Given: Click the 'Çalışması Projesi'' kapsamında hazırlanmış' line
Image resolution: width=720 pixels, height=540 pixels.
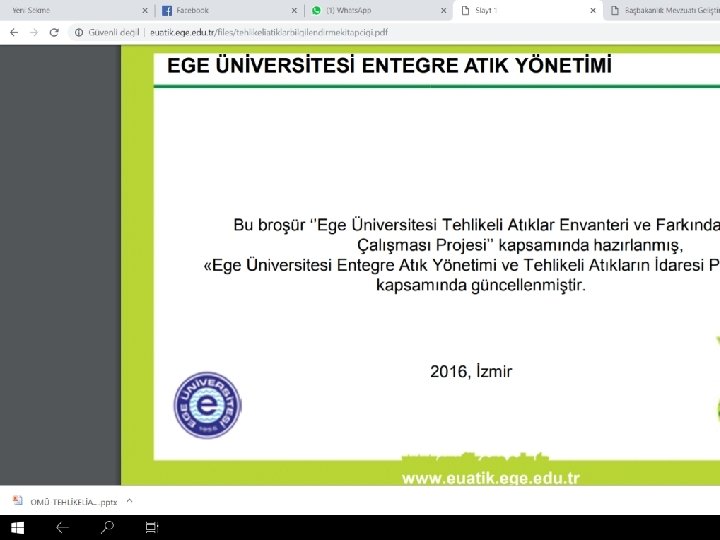Looking at the screenshot, I should (520, 245).
